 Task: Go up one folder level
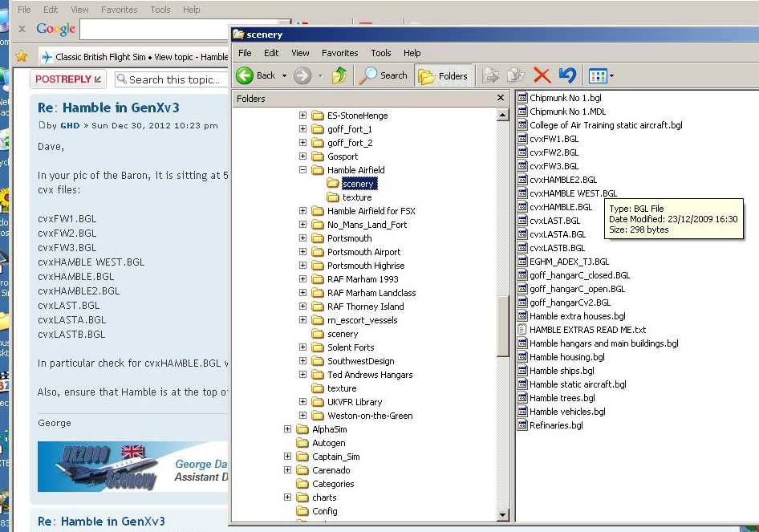tap(339, 75)
